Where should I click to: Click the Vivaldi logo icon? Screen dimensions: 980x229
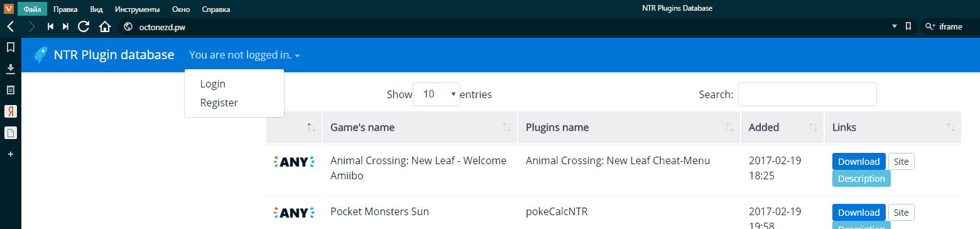click(9, 9)
